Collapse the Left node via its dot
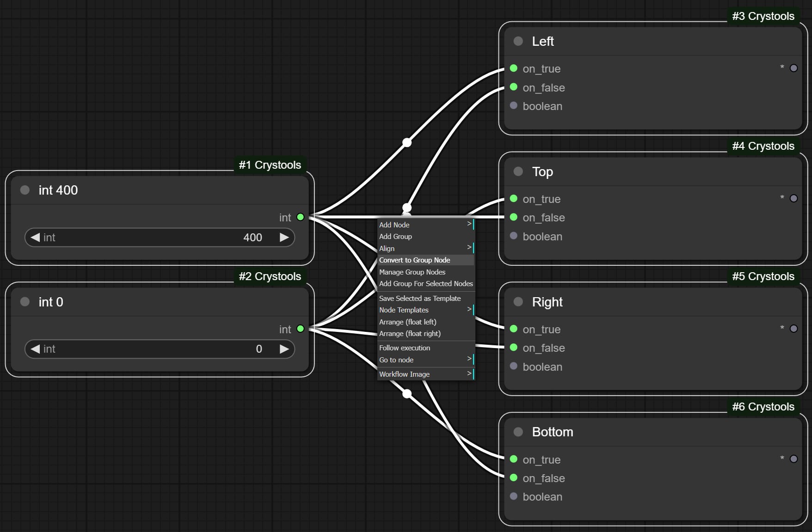This screenshot has height=532, width=812. point(518,41)
